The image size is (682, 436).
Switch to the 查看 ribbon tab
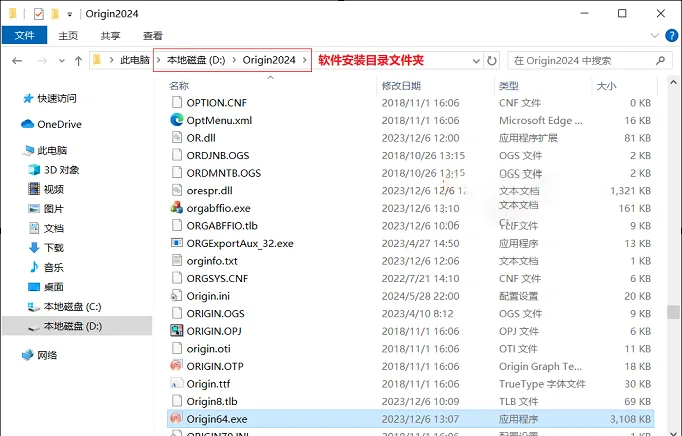point(152,36)
